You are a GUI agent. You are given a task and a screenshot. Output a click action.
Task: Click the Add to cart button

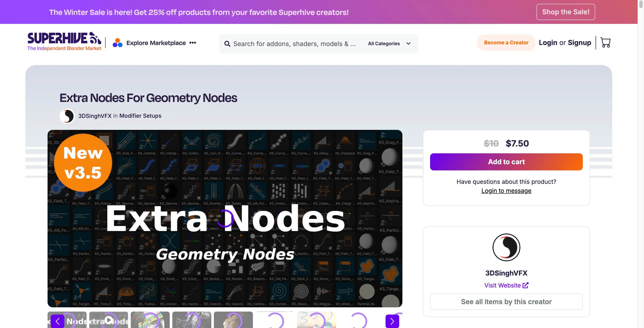(x=506, y=162)
